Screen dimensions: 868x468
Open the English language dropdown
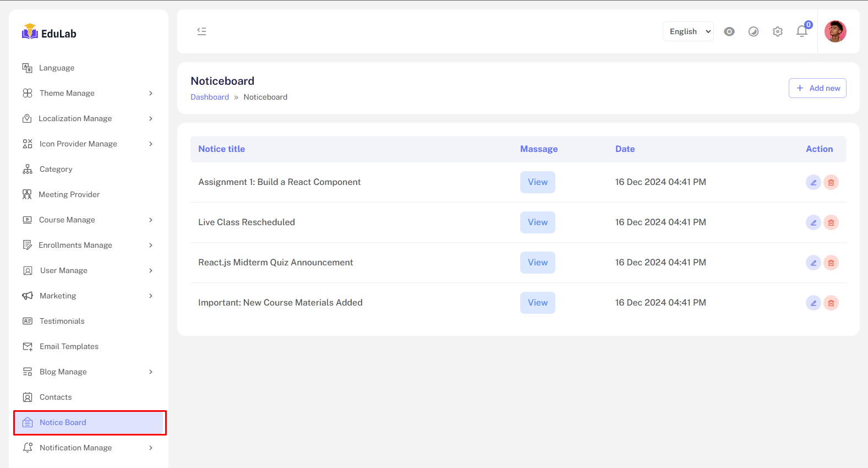pyautogui.click(x=688, y=31)
